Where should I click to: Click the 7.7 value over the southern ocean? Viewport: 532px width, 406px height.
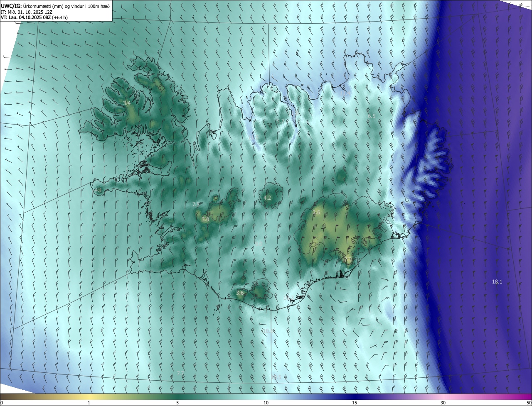180,373
